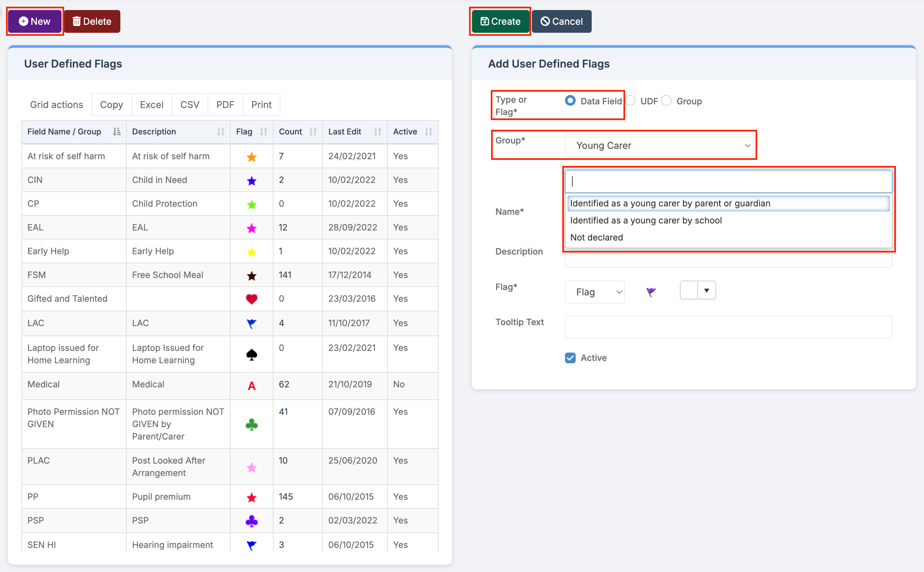The height and width of the screenshot is (572, 924).
Task: Sort the table by Active column
Action: (413, 132)
